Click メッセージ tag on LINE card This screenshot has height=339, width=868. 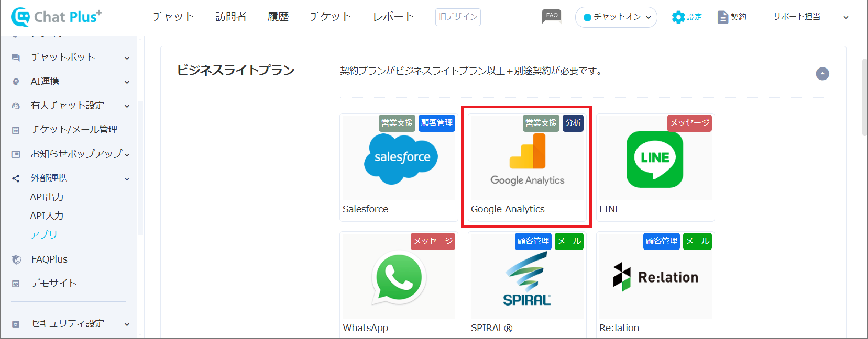[690, 123]
